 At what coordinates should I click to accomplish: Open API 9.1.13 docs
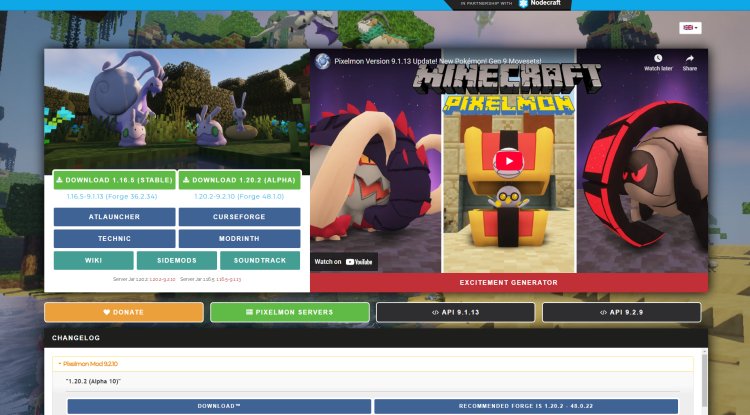455,312
